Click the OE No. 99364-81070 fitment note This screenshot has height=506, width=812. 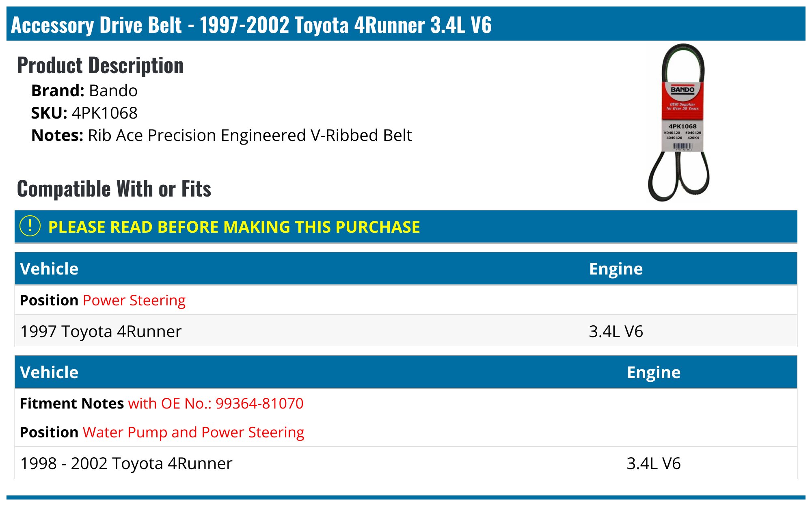click(216, 403)
